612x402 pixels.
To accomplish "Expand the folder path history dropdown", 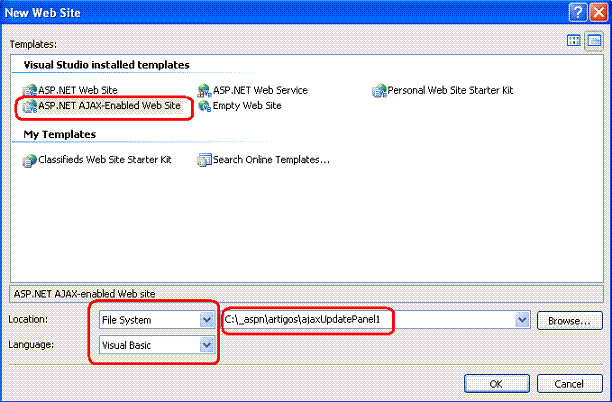I will coord(522,320).
